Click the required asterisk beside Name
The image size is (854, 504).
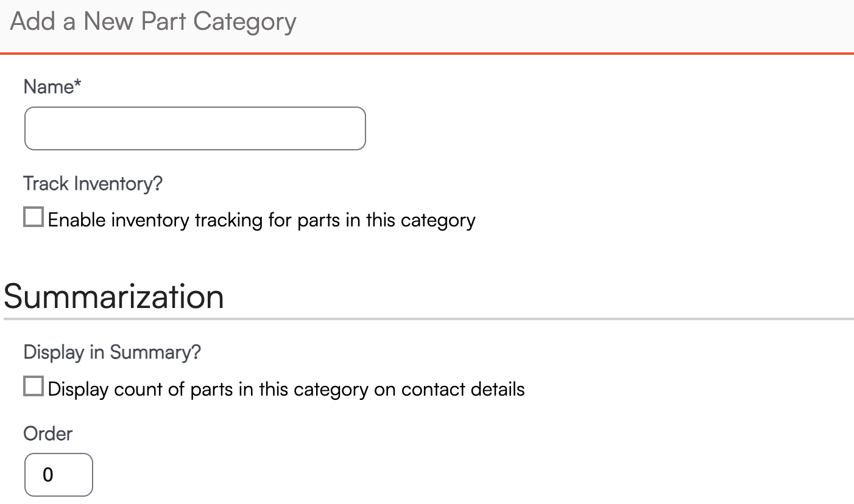click(x=77, y=85)
